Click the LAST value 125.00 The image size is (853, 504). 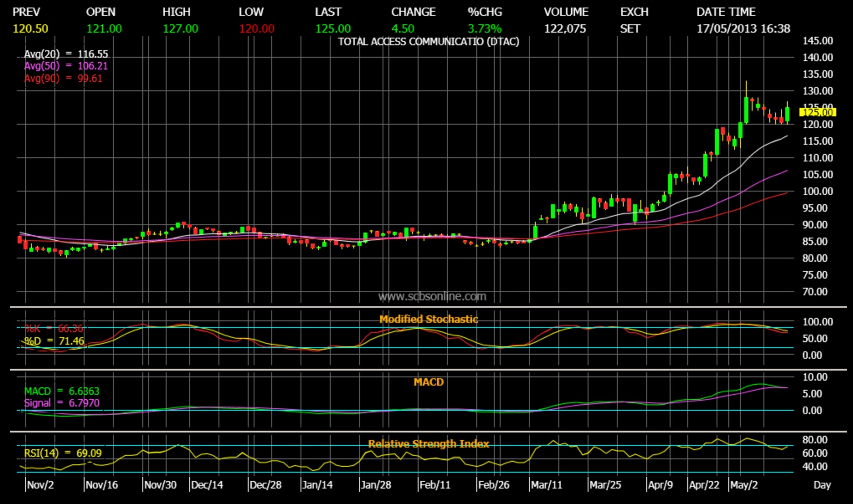click(333, 28)
